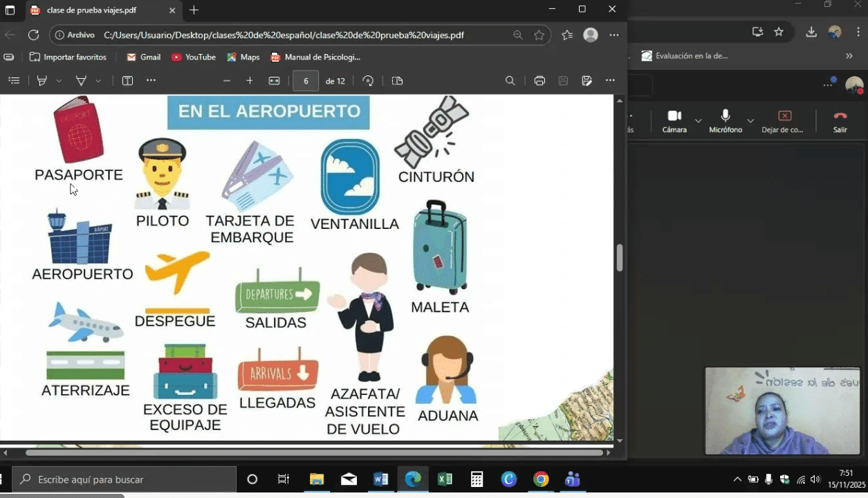Click the Save As icon in PDF toolbar

point(587,81)
